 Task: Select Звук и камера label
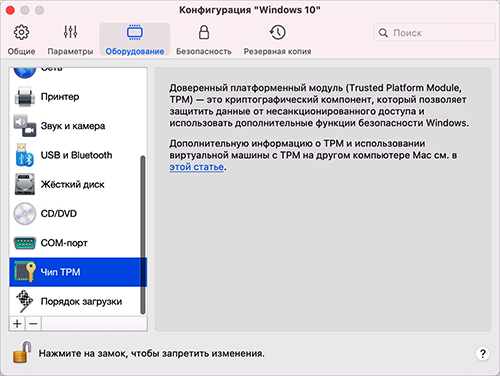point(73,126)
